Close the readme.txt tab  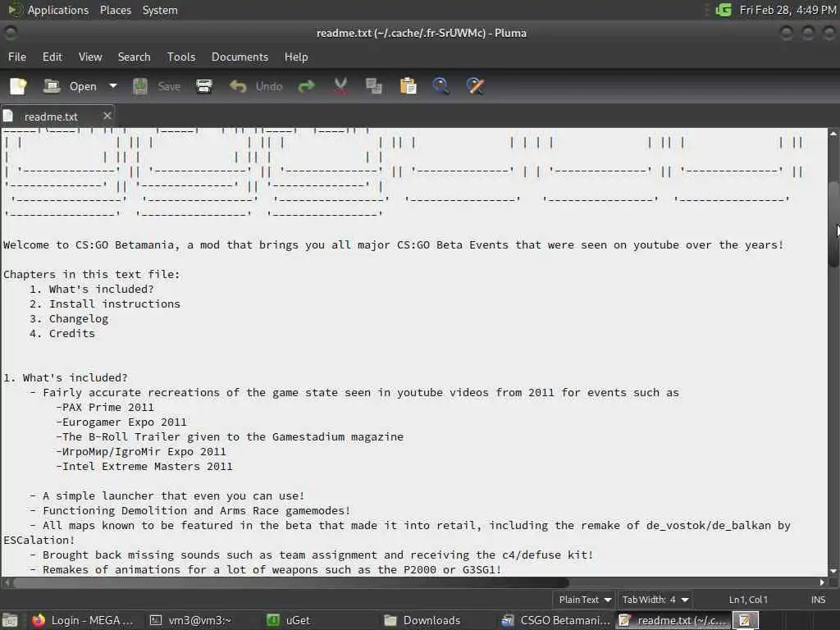click(x=107, y=116)
